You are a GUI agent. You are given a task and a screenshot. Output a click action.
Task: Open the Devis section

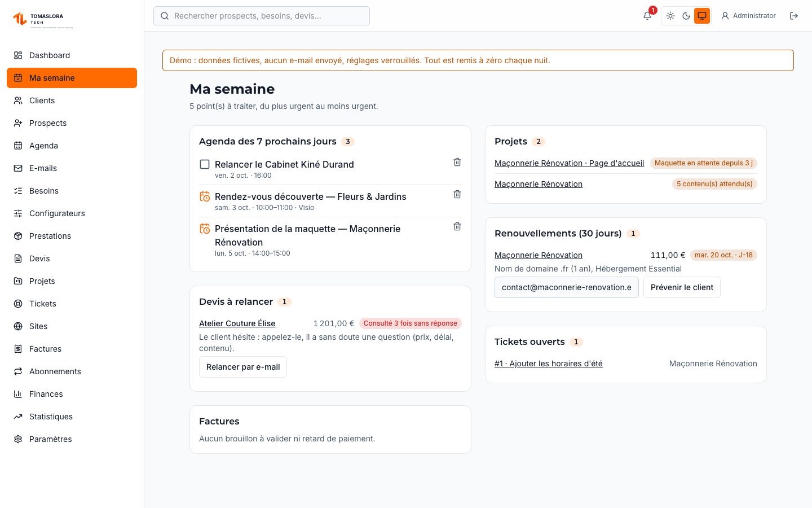72,259
